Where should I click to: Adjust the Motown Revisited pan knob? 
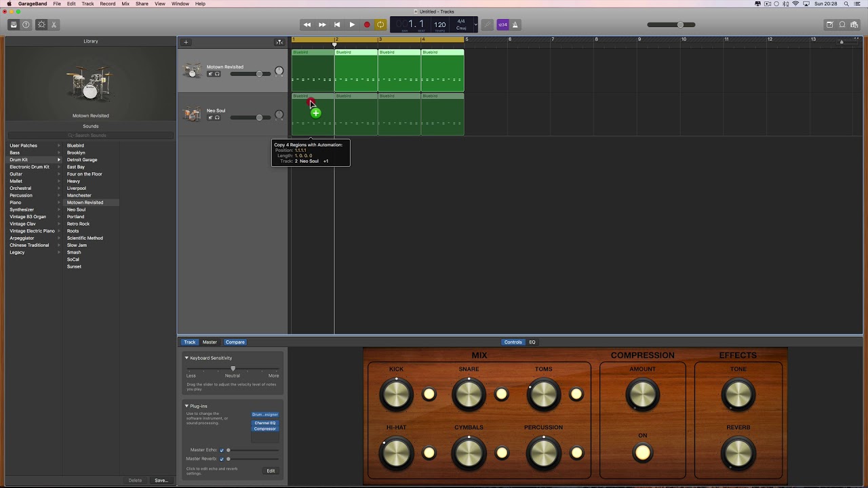279,71
